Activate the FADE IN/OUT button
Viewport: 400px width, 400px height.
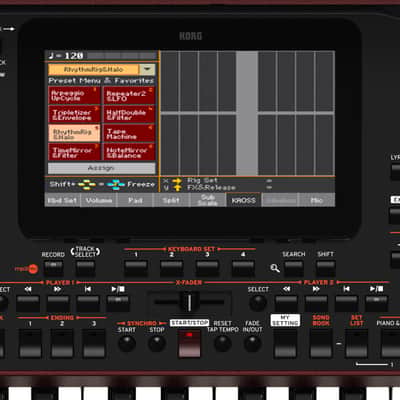(x=253, y=344)
